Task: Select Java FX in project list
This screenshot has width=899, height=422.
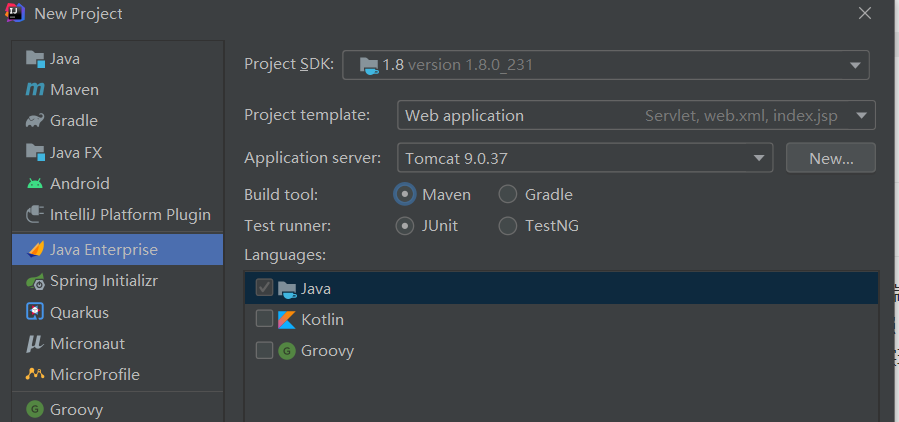Action: click(x=76, y=152)
